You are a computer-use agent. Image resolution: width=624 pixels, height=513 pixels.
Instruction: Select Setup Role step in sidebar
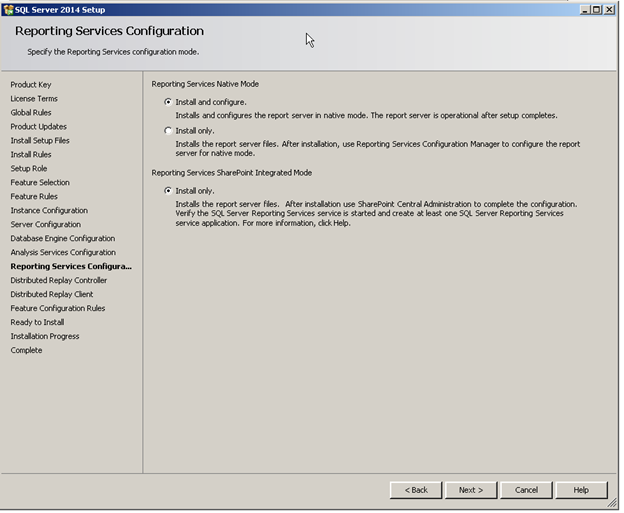pyautogui.click(x=29, y=169)
